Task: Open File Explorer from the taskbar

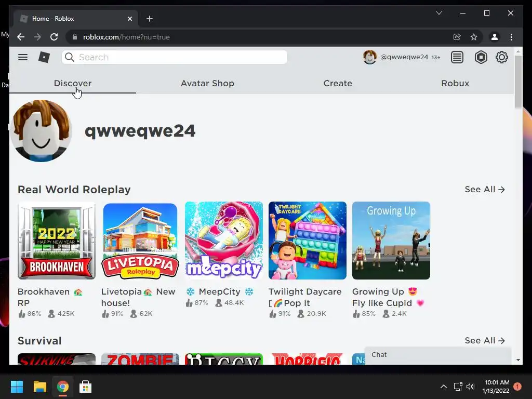Action: coord(39,387)
